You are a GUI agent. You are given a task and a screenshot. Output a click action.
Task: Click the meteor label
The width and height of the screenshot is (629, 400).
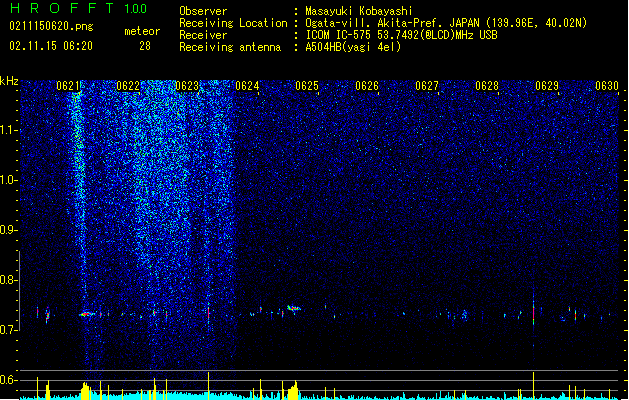tap(142, 31)
